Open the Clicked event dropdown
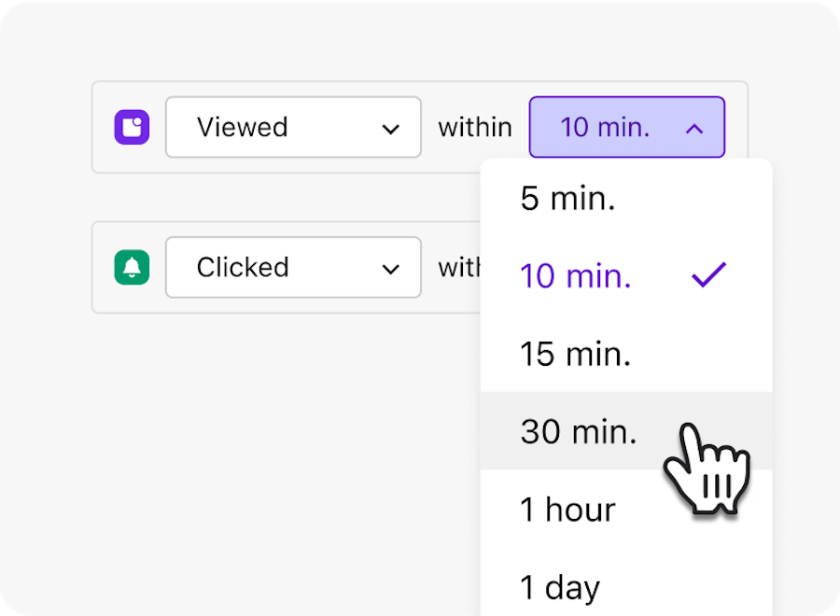This screenshot has height=616, width=840. point(293,267)
